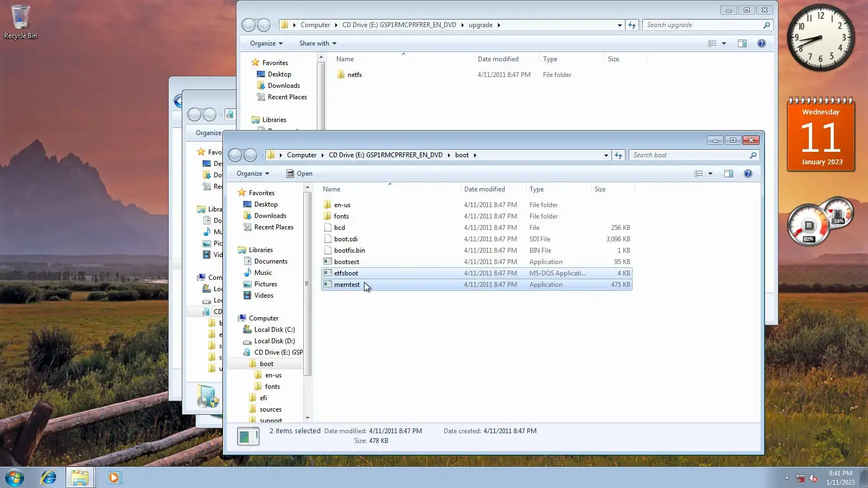Select efi folder in navigation tree
The height and width of the screenshot is (488, 868).
click(x=263, y=398)
